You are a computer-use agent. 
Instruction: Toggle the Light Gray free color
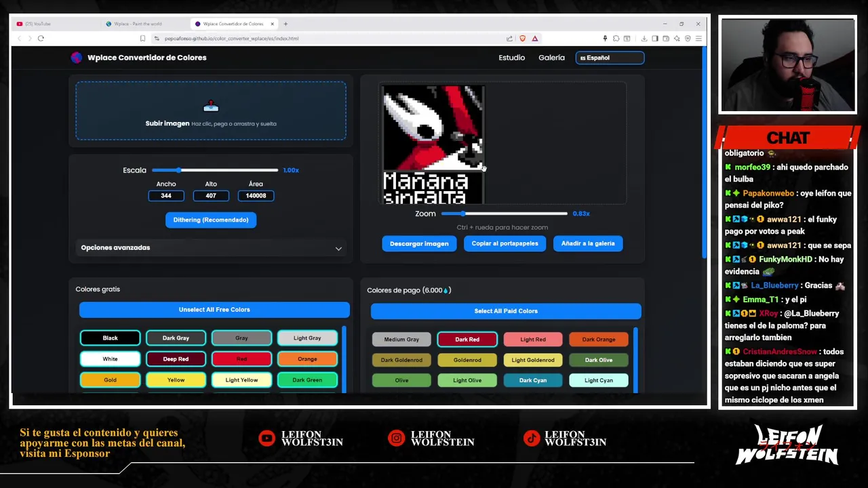click(x=307, y=338)
